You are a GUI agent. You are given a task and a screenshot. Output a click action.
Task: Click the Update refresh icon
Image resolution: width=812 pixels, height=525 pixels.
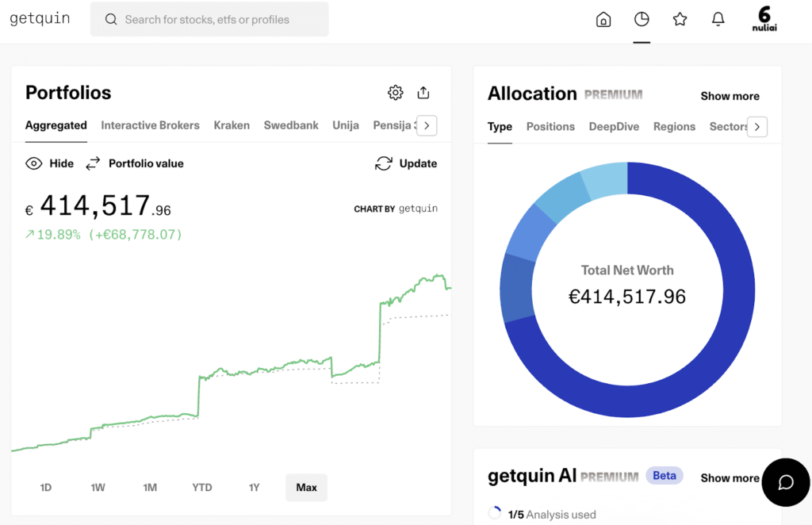coord(384,163)
